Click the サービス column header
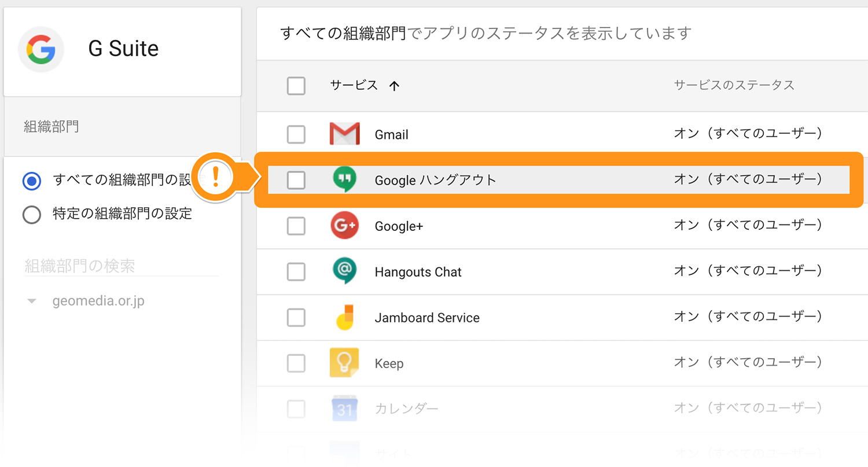The width and height of the screenshot is (868, 467). [x=354, y=86]
